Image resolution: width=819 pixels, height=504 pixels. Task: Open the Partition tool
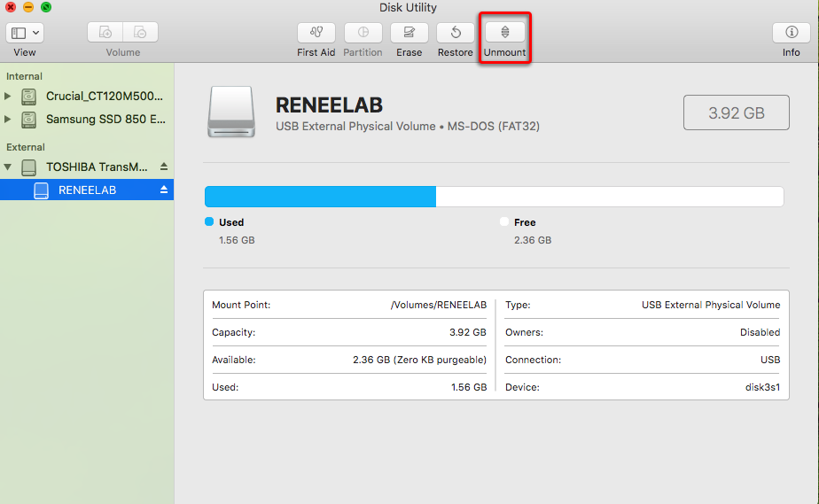363,33
